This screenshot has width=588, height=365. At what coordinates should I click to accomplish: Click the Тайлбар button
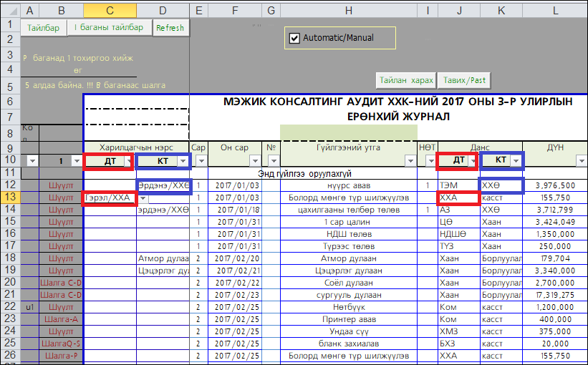(43, 28)
